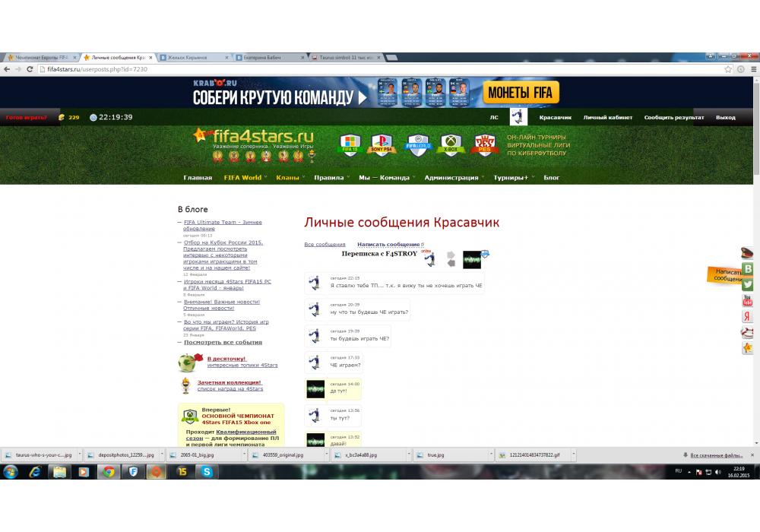Click the volume icon in the system tray

coord(718,471)
